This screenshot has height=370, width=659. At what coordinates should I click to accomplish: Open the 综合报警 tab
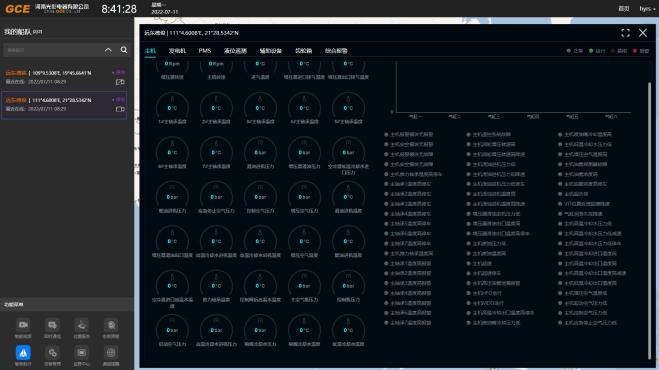tap(336, 51)
